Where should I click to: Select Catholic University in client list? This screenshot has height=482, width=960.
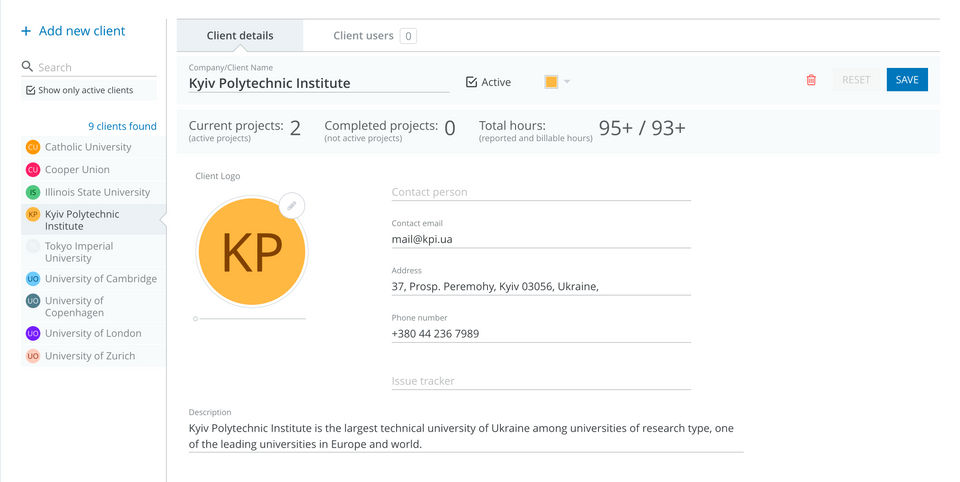click(x=94, y=147)
